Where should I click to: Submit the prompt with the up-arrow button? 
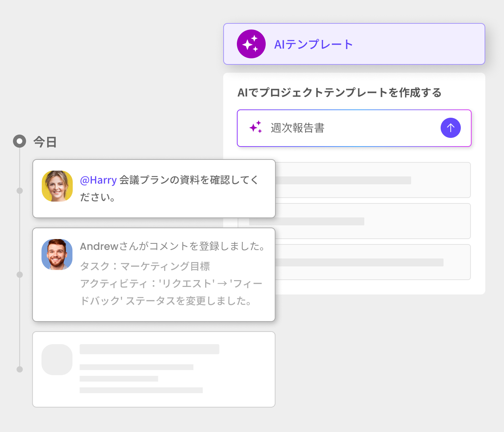pyautogui.click(x=450, y=128)
